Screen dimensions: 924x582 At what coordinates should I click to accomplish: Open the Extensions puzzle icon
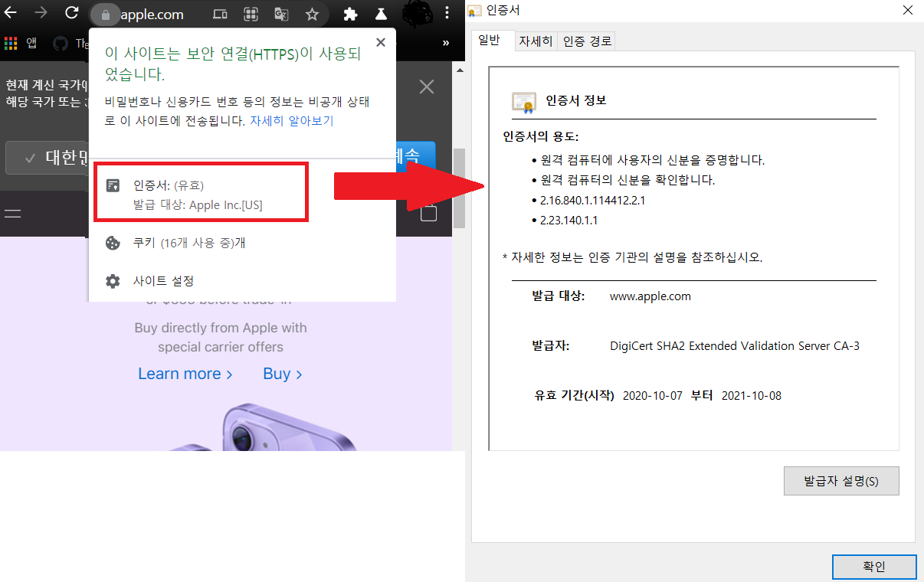(x=350, y=14)
